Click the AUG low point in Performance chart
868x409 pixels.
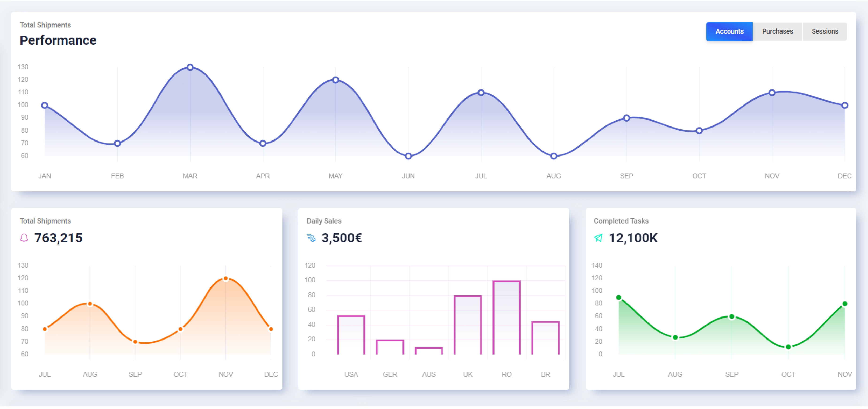coord(554,156)
